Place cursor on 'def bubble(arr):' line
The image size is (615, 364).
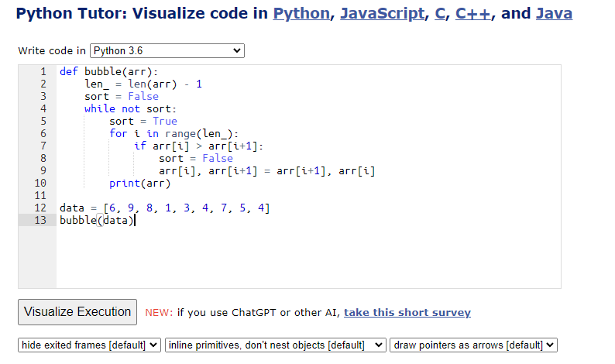click(x=108, y=72)
